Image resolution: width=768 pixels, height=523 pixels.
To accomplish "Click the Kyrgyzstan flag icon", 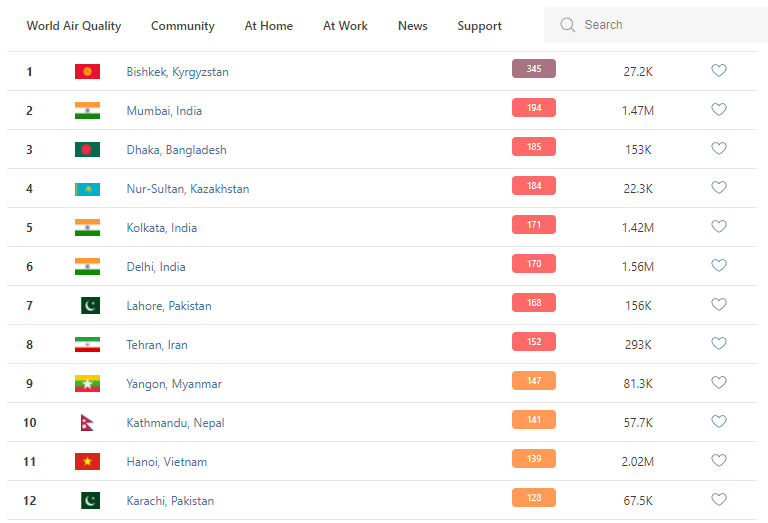I will pyautogui.click(x=87, y=72).
